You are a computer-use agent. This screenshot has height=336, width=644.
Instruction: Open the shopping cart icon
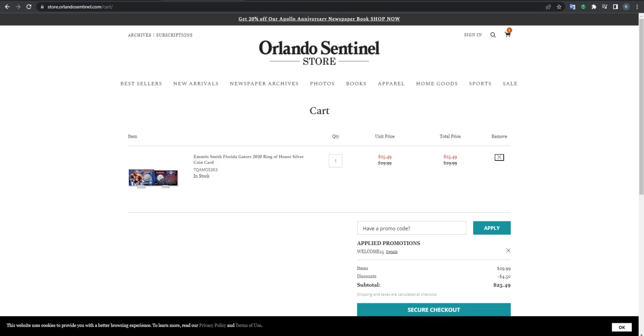coord(507,35)
